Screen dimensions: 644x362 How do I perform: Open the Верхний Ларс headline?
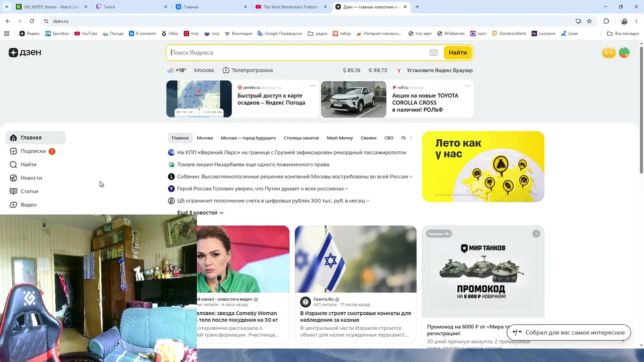coord(291,152)
